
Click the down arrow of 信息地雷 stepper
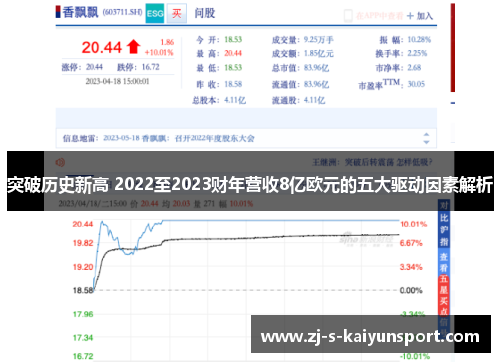426,142
